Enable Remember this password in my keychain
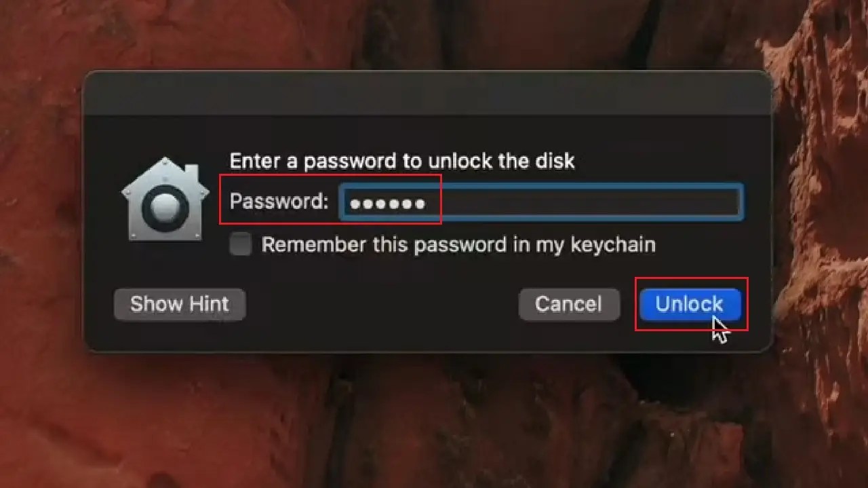Screen dimensions: 868x488 [x=239, y=244]
